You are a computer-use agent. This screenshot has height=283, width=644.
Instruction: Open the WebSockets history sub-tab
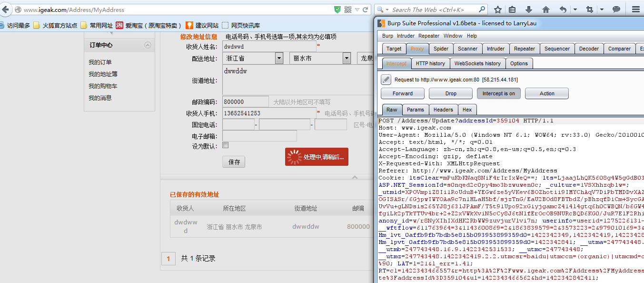click(x=477, y=63)
